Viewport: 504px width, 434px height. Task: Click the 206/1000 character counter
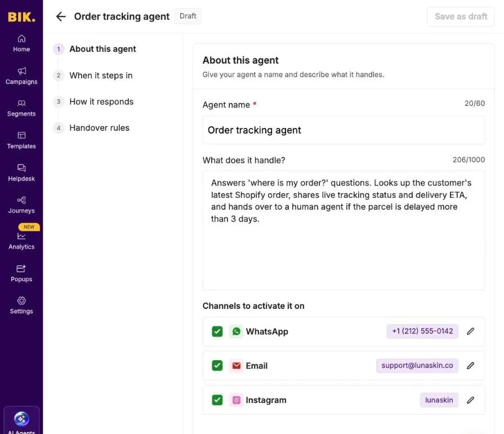(469, 160)
